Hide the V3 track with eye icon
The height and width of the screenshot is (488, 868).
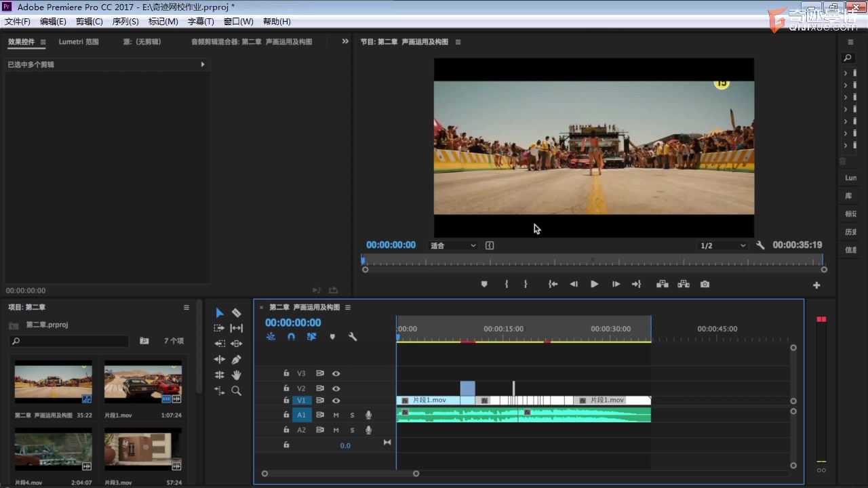(x=336, y=373)
